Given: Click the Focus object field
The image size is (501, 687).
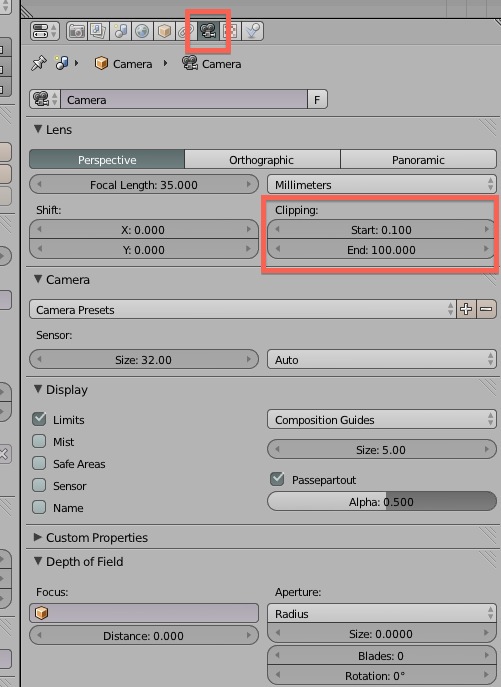Looking at the screenshot, I should (x=144, y=613).
